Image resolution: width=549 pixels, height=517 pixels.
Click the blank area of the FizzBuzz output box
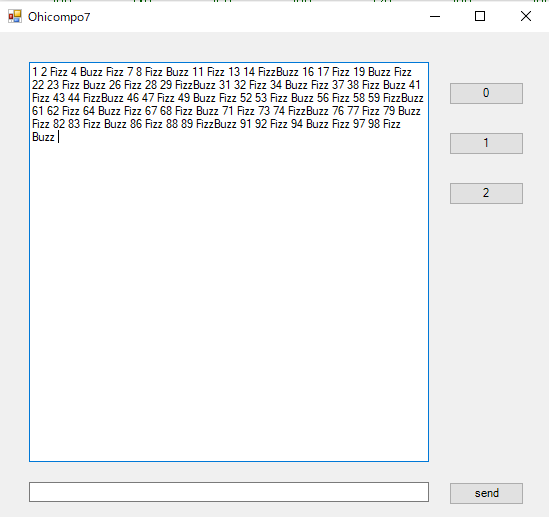pos(229,298)
